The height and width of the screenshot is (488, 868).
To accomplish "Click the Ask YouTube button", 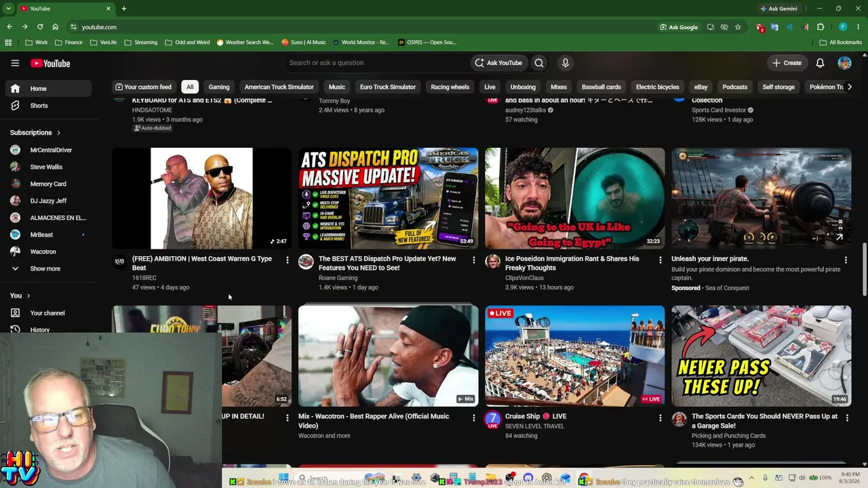I will (x=498, y=63).
